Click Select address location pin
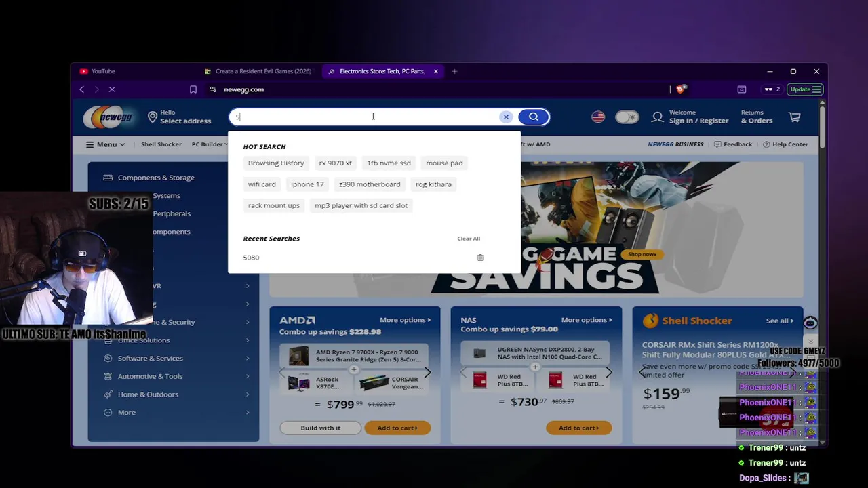The height and width of the screenshot is (488, 868). 153,117
